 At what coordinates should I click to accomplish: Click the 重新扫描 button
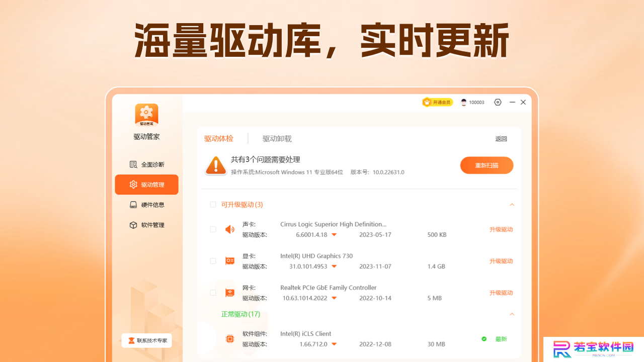[487, 165]
